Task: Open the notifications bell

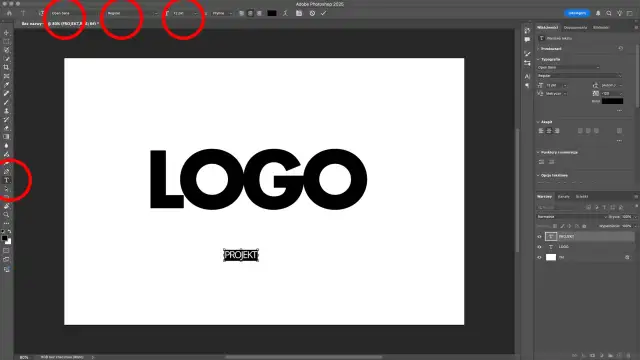Action: 598,13
